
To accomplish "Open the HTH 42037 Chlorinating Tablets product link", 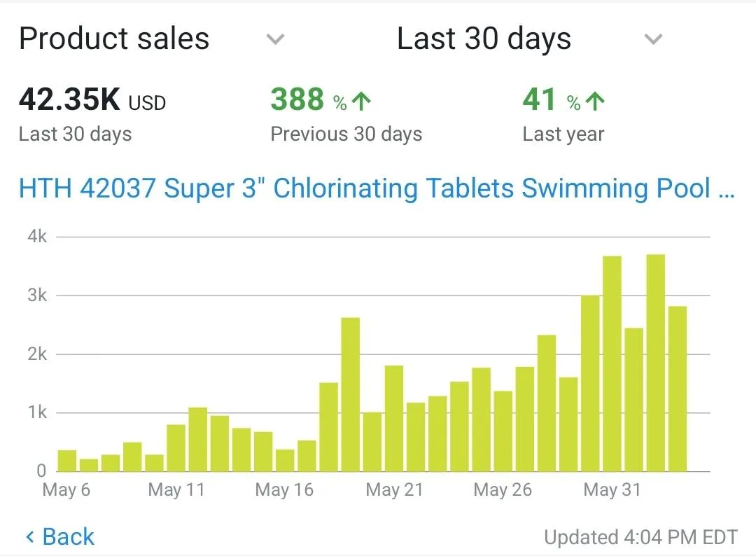I will 377,189.
